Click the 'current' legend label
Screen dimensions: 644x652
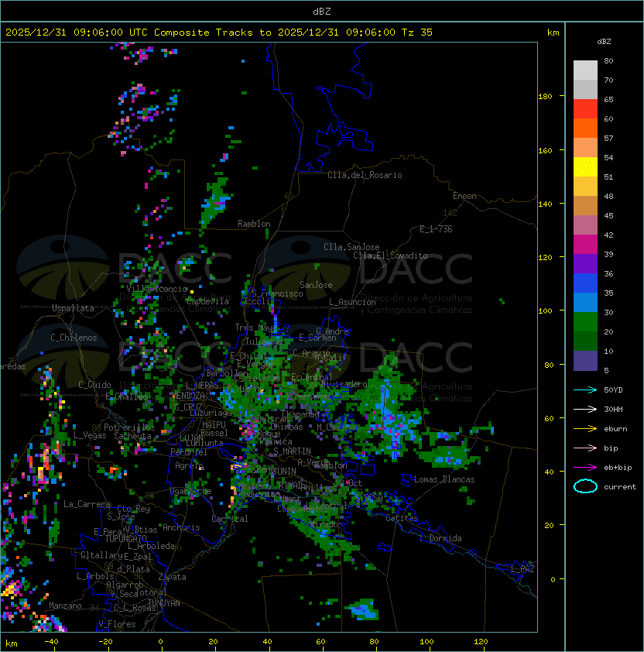click(x=620, y=486)
